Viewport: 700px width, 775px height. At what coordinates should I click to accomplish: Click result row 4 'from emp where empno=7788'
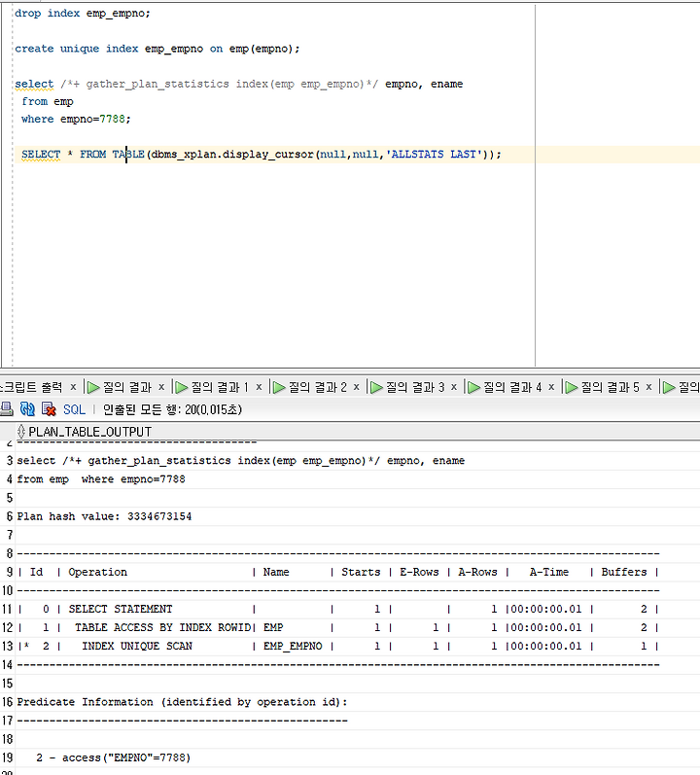101,479
